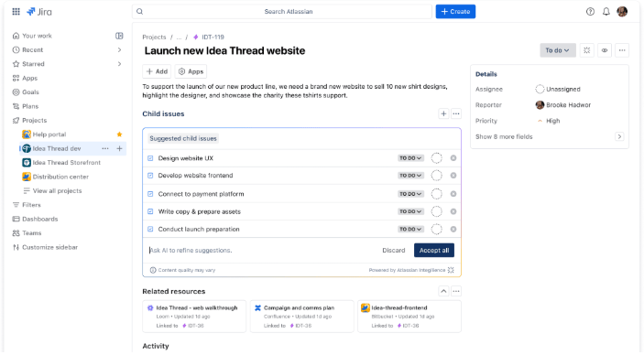Toggle the watch eye icon

click(x=605, y=50)
